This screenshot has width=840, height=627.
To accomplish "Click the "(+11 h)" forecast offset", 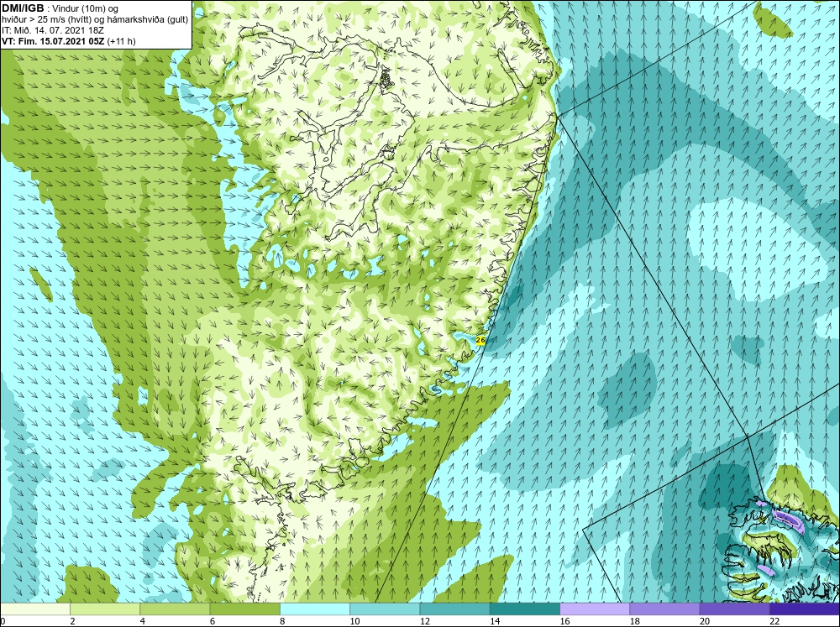I will pyautogui.click(x=121, y=40).
